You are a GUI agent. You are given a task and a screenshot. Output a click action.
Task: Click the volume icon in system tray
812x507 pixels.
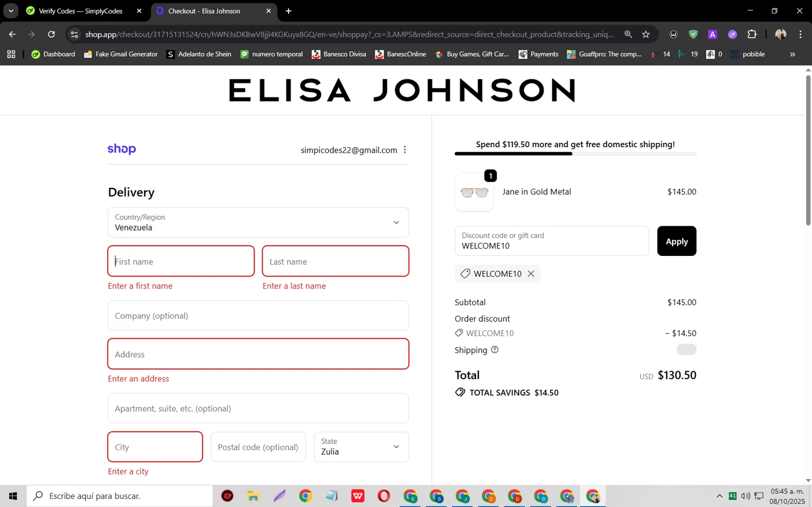click(745, 496)
